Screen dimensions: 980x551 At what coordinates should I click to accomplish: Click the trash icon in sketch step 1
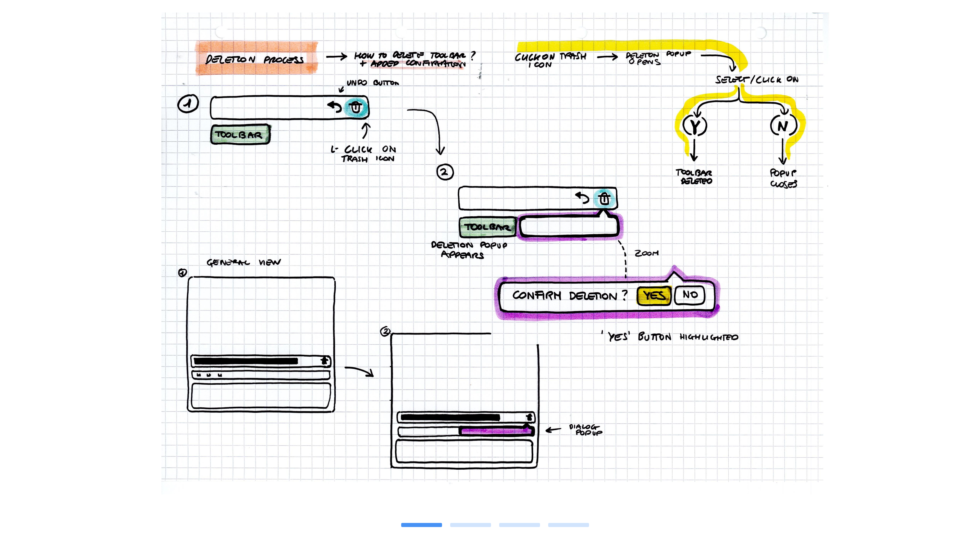tap(355, 108)
